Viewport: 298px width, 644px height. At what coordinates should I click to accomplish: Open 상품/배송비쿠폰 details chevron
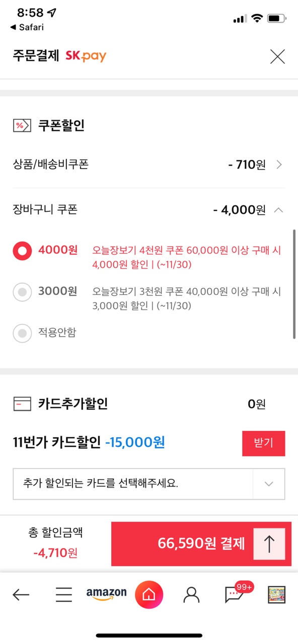click(x=279, y=165)
